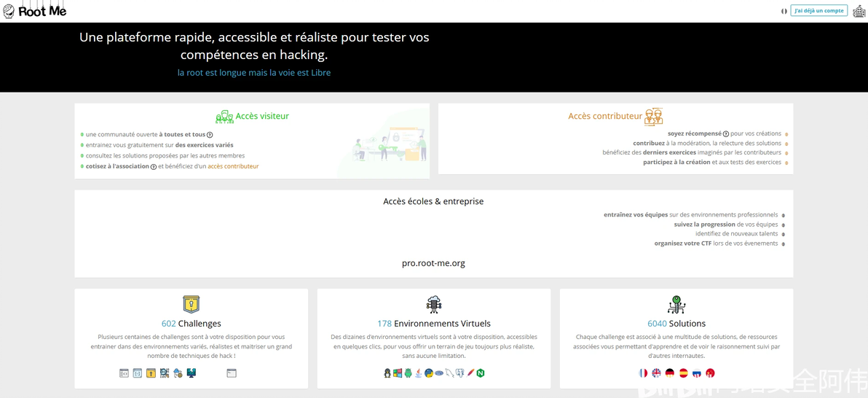Click the visitor card illustration image
The width and height of the screenshot is (868, 398).
click(390, 144)
